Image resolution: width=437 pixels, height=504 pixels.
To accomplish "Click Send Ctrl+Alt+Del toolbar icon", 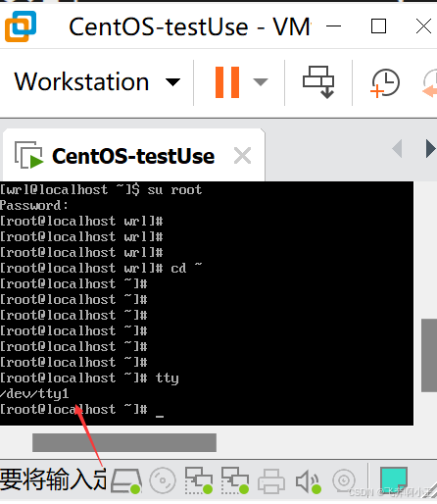I will tap(318, 82).
